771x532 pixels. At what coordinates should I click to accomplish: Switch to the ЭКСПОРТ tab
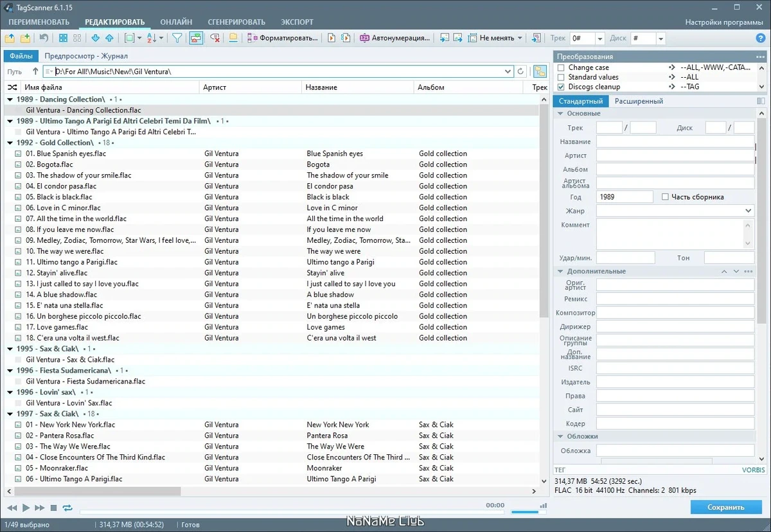click(297, 22)
